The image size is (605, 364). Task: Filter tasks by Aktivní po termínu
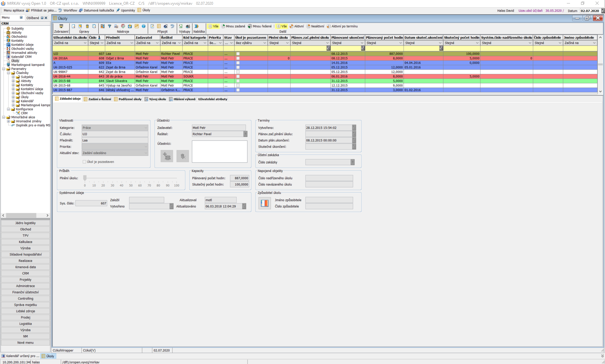click(342, 26)
